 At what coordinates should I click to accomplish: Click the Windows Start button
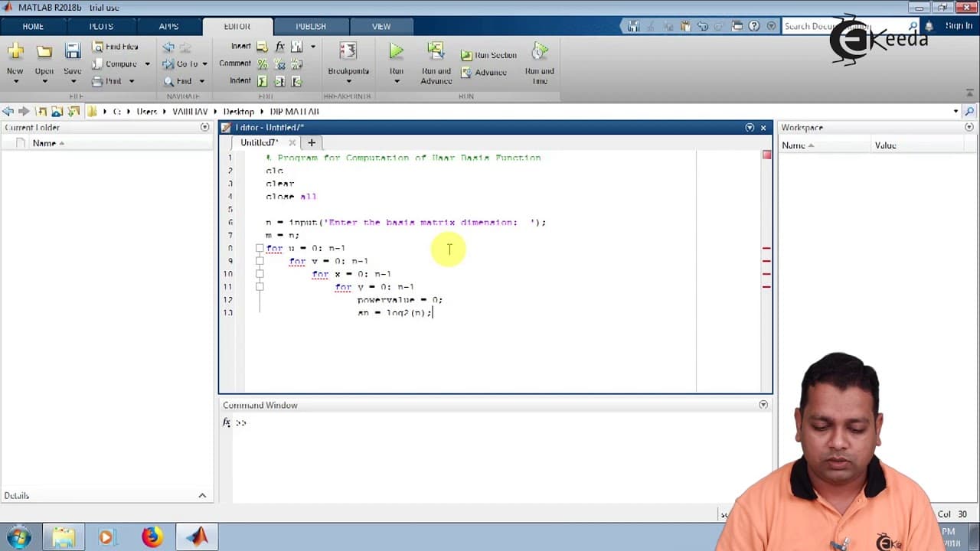tap(19, 537)
